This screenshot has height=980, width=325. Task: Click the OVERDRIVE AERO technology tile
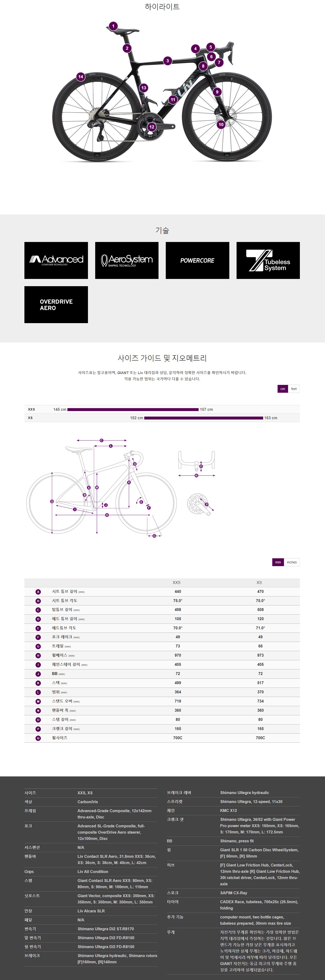(56, 305)
